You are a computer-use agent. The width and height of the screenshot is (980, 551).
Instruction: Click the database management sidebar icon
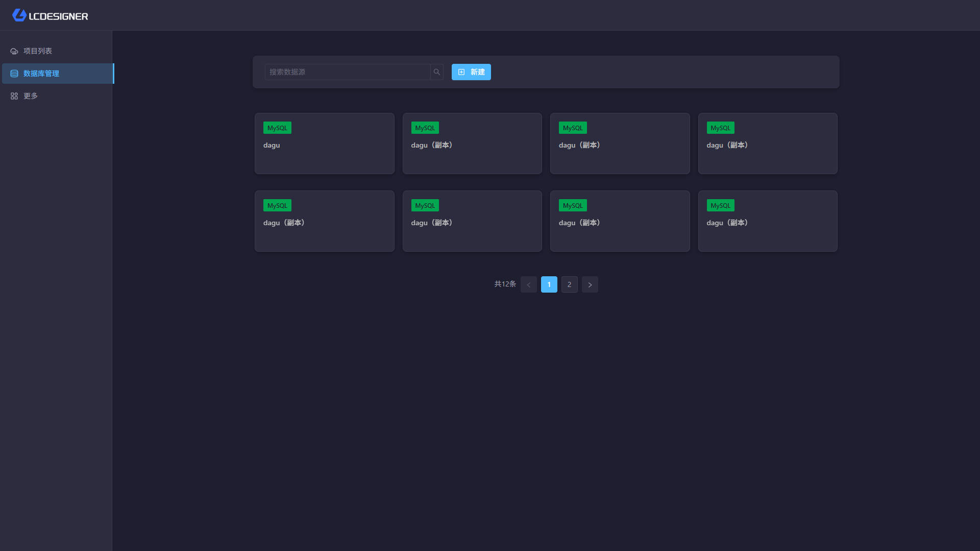pos(14,74)
